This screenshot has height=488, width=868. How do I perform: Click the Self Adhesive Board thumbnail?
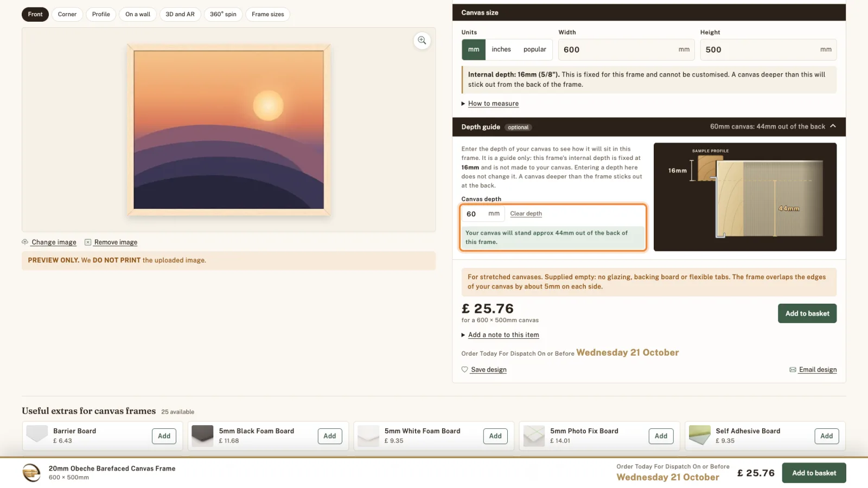(x=699, y=435)
